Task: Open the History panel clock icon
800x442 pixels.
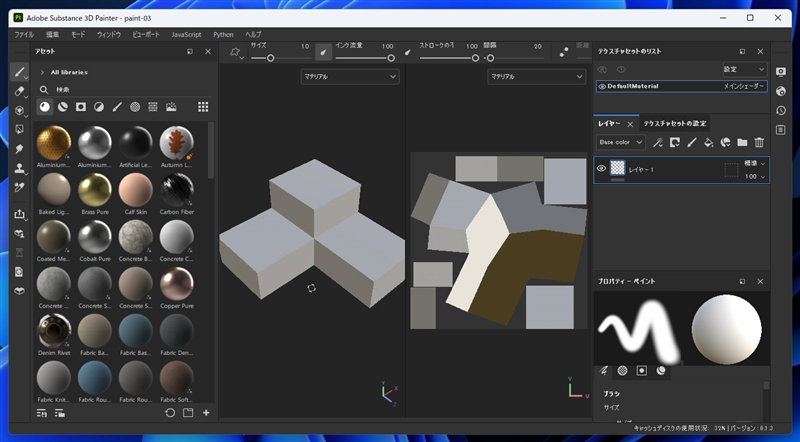Action: 781,110
